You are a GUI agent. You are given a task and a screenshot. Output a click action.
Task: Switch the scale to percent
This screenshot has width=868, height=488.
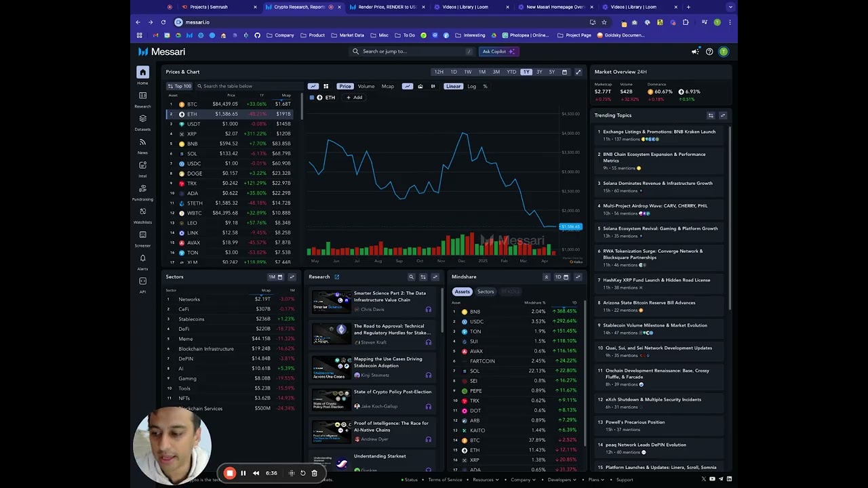click(x=485, y=86)
